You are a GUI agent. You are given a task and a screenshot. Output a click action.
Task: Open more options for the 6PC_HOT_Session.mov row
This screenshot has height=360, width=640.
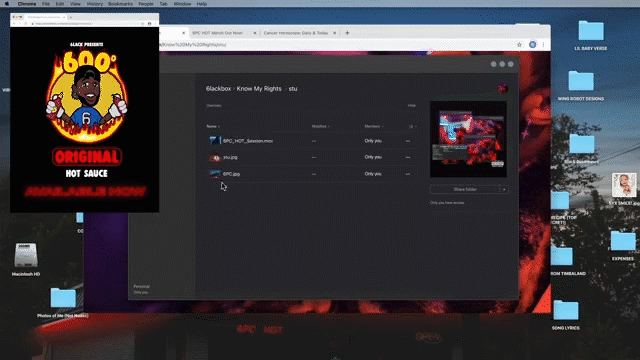408,141
